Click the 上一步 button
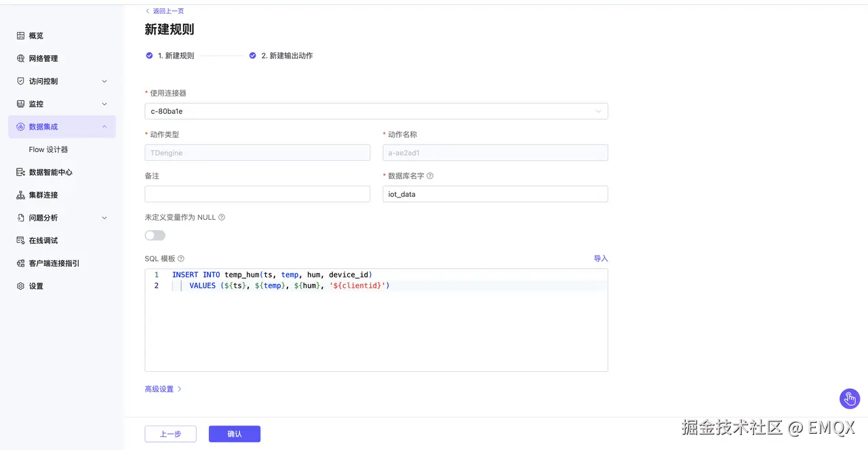868x450 pixels. click(170, 434)
